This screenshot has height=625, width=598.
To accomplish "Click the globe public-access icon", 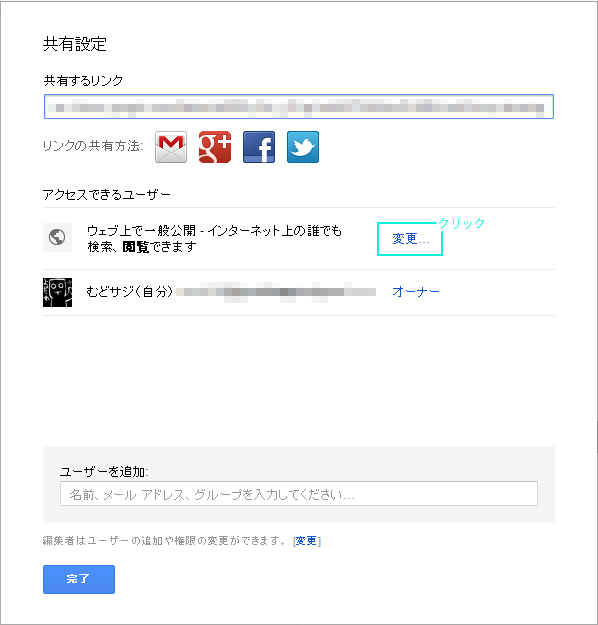I will pos(57,237).
